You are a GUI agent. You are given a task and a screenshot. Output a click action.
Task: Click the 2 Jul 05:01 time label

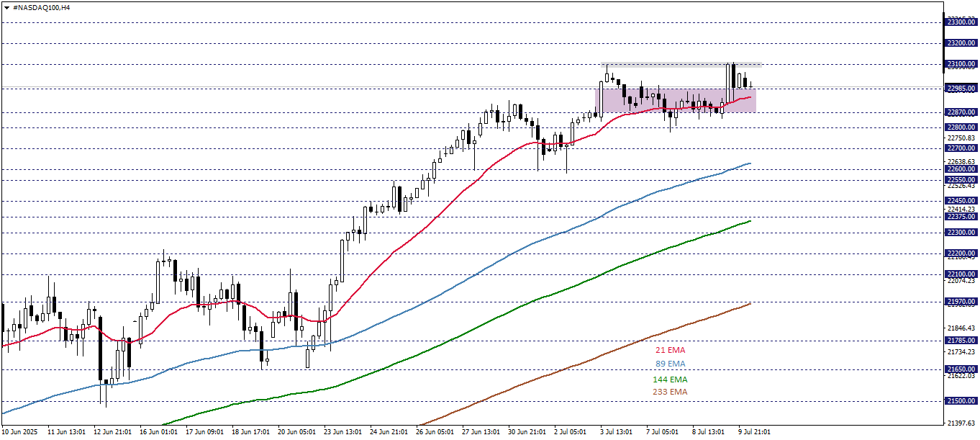point(571,432)
